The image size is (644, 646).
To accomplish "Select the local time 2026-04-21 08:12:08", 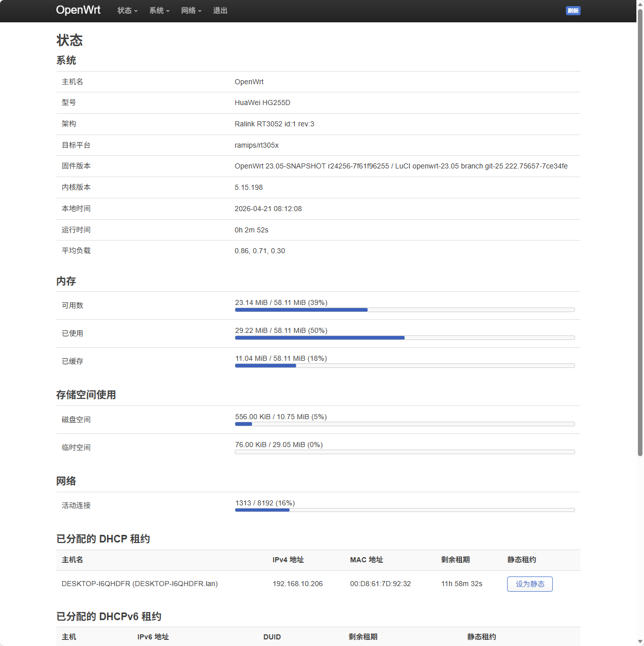I will [268, 209].
